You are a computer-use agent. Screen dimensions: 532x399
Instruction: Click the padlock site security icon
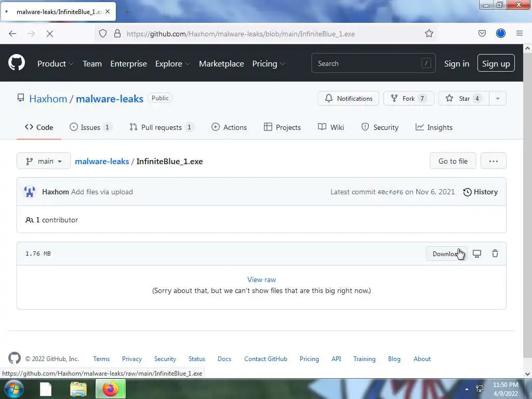tap(117, 33)
